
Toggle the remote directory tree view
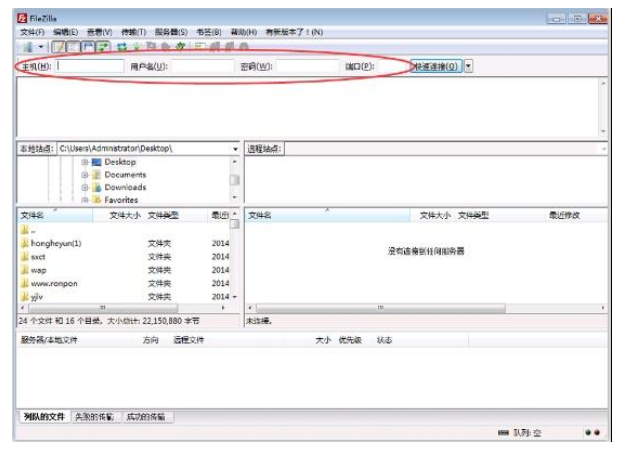[x=88, y=47]
